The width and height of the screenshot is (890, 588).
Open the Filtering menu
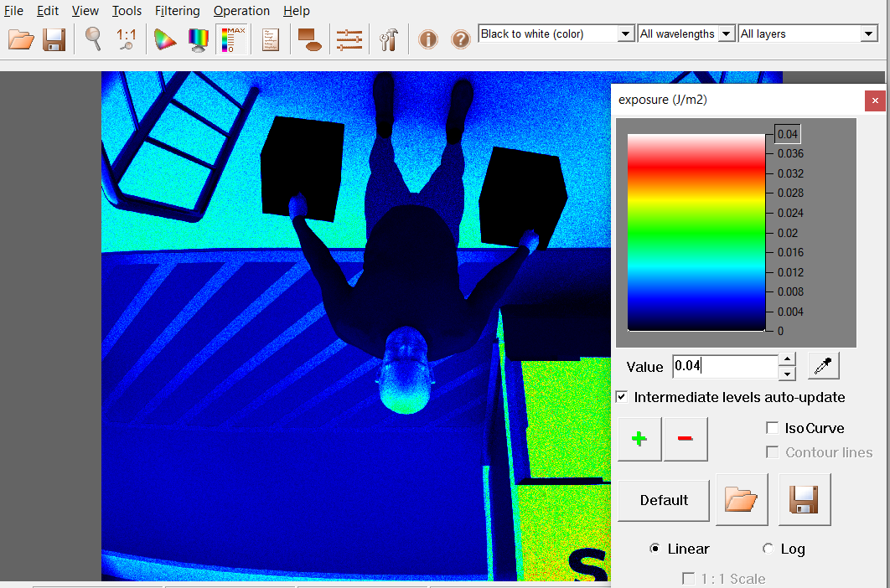(177, 11)
